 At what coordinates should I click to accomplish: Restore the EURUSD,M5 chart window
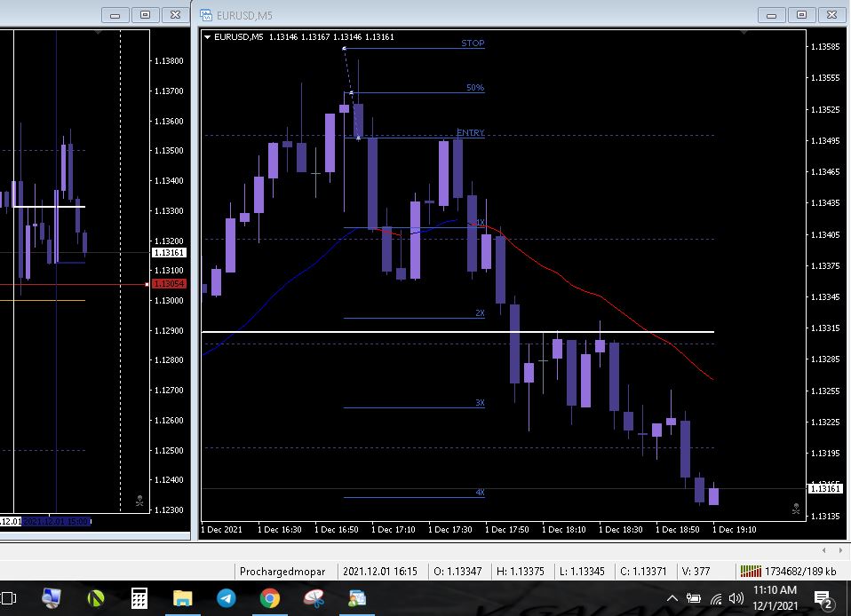point(801,14)
